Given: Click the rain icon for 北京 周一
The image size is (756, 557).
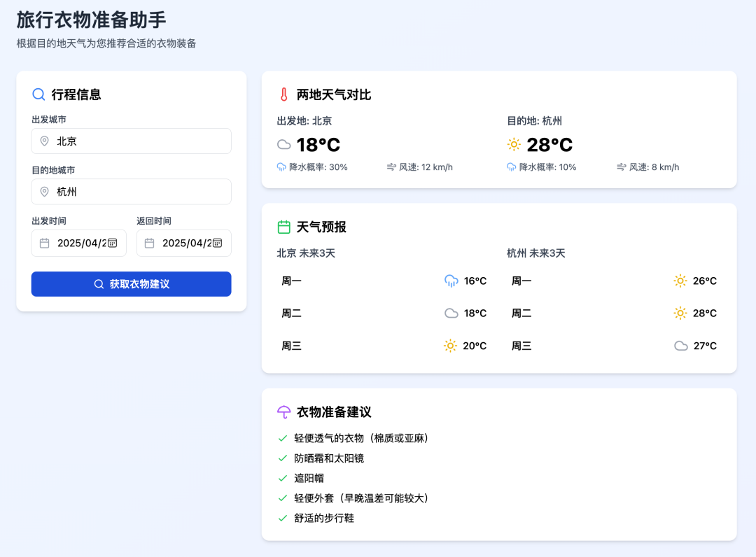Looking at the screenshot, I should (x=451, y=281).
